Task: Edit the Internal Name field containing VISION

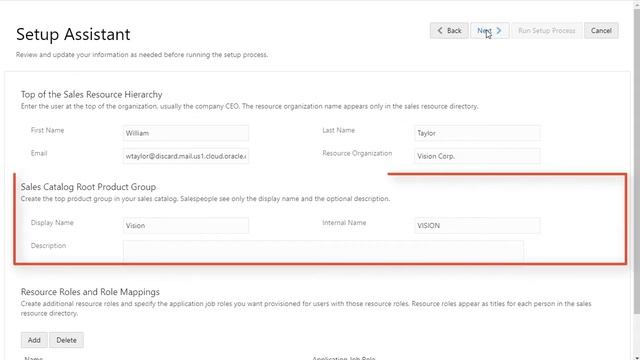Action: pos(477,225)
